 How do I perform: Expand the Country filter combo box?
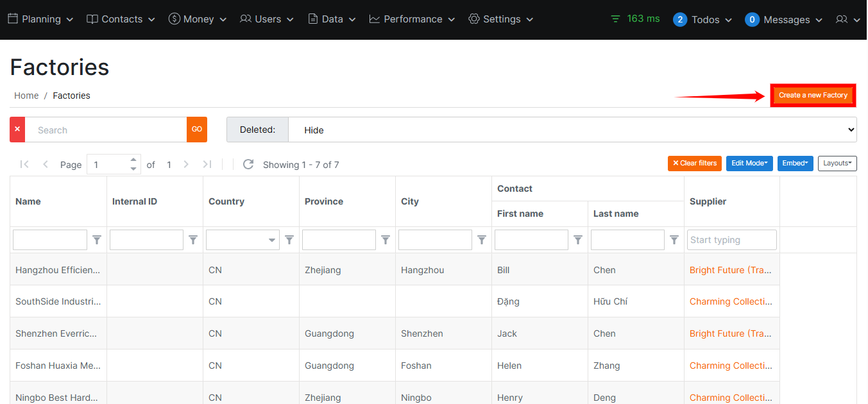(272, 240)
